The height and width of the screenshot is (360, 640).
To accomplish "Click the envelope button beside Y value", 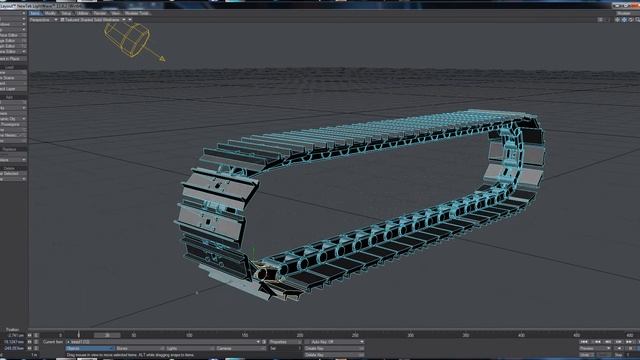I will click(x=36, y=342).
